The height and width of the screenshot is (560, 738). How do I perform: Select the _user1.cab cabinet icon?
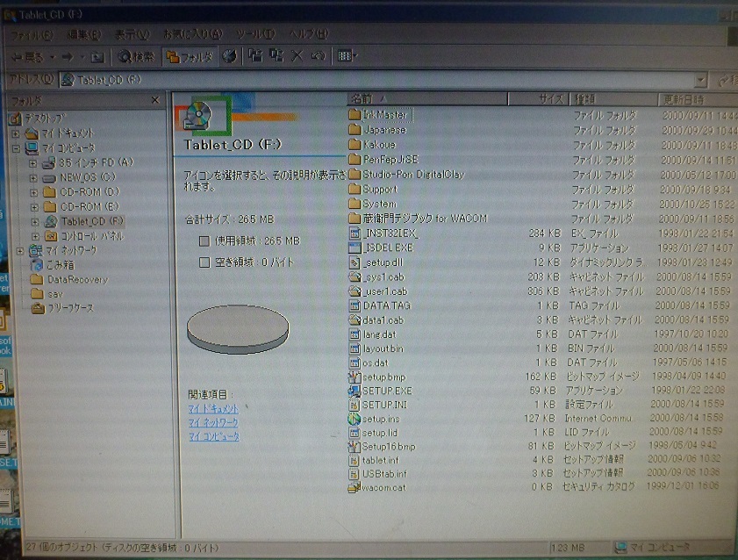pyautogui.click(x=355, y=291)
